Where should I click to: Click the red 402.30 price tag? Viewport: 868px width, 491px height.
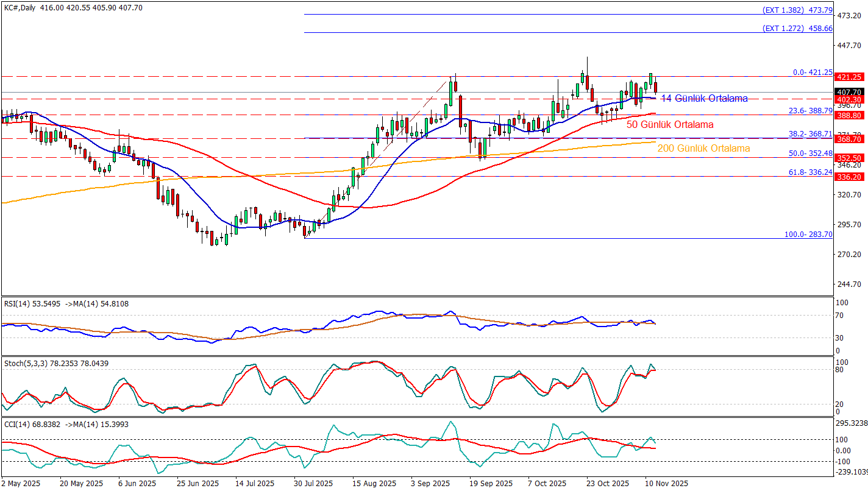pos(850,99)
